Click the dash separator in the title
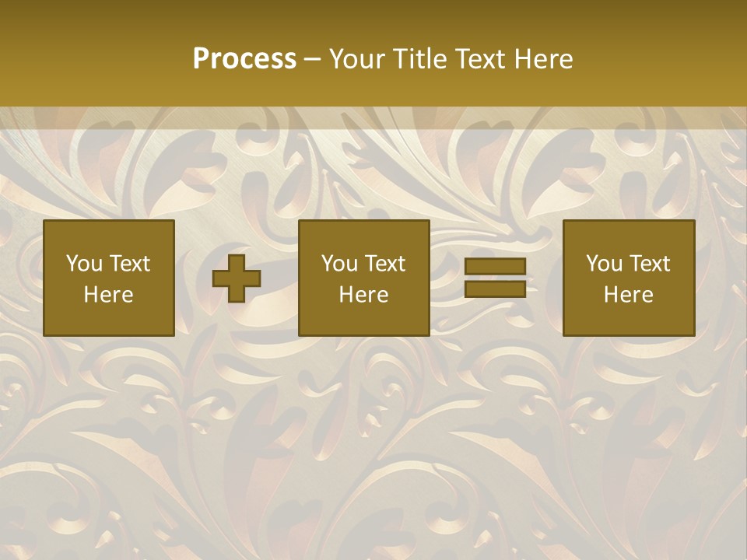Viewport: 747px width, 560px height. pos(313,59)
